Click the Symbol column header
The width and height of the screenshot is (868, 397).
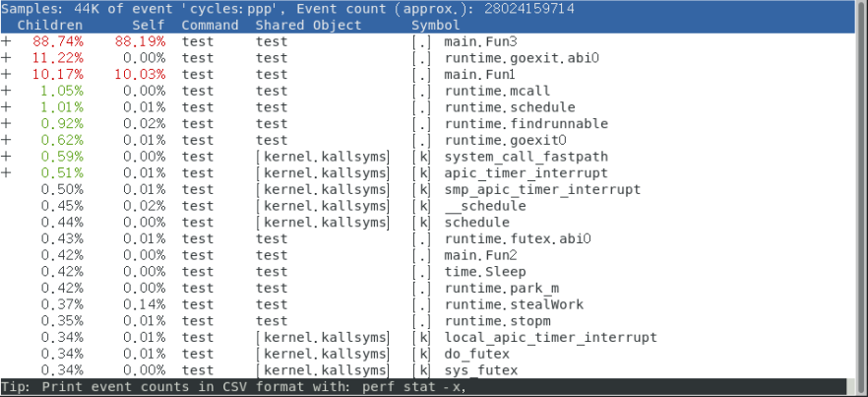point(435,25)
